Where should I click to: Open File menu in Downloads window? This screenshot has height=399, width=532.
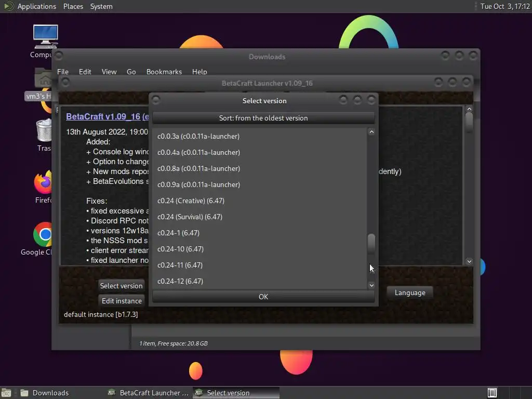click(63, 72)
